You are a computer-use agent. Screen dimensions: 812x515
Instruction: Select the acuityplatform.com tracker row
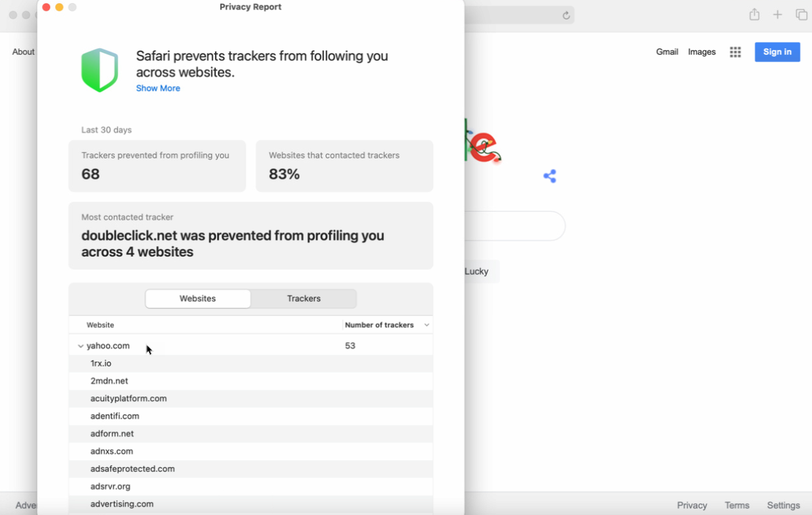click(x=129, y=398)
